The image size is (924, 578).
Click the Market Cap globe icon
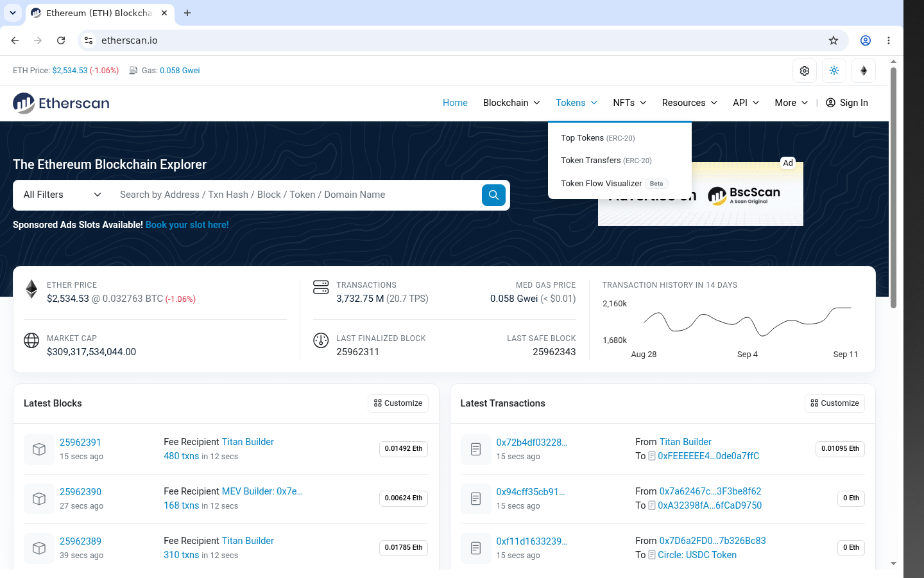coord(31,340)
